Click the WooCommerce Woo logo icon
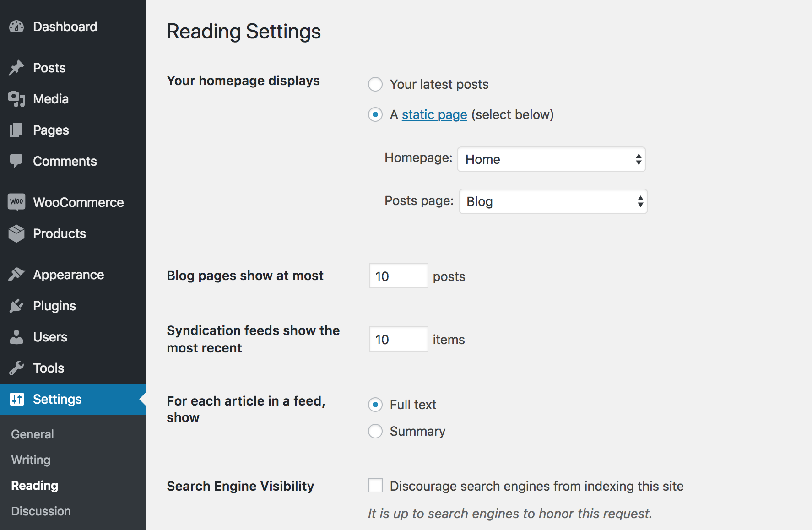812x530 pixels. point(16,202)
